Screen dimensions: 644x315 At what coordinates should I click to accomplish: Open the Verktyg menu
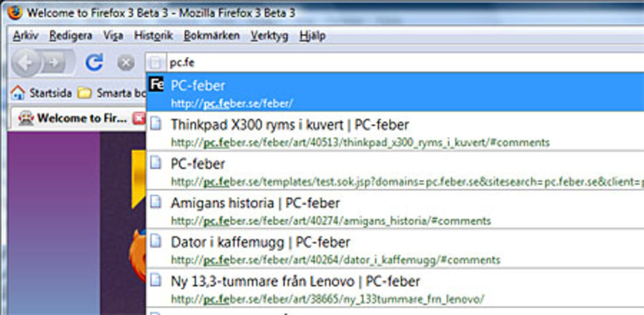point(269,36)
